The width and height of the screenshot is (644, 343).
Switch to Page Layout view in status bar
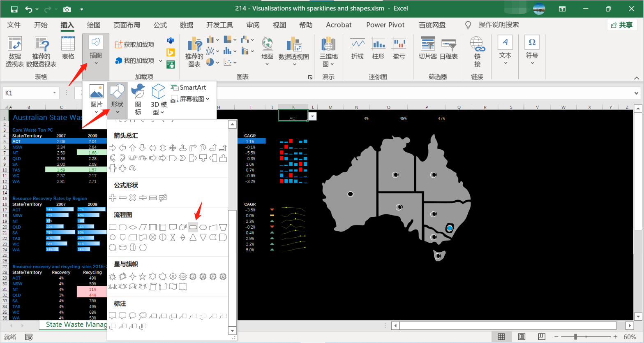(x=522, y=337)
